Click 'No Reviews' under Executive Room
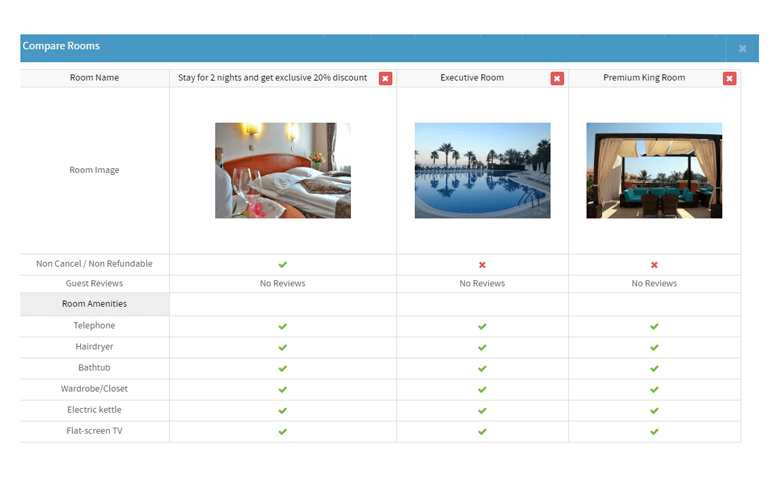This screenshot has width=780, height=479. tap(482, 284)
